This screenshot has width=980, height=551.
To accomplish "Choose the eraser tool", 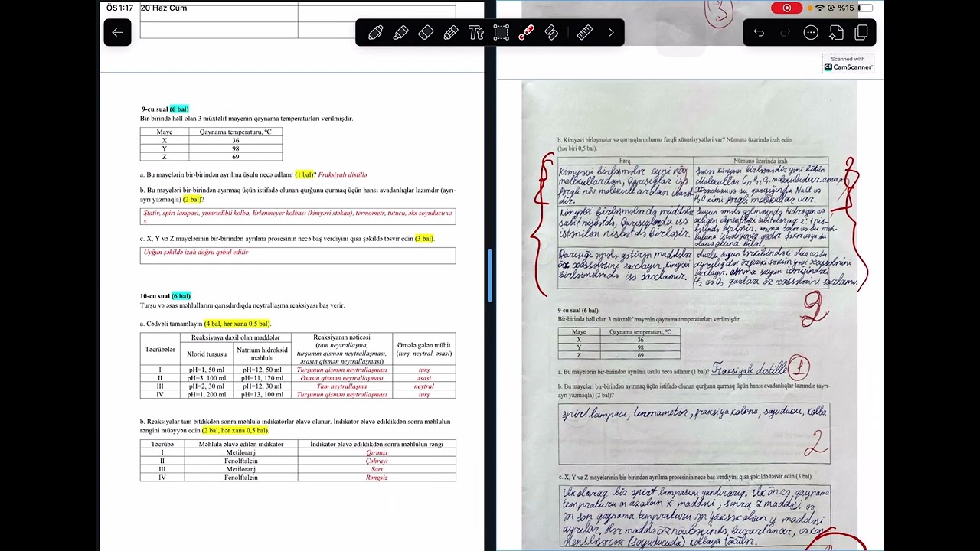I will [x=426, y=33].
